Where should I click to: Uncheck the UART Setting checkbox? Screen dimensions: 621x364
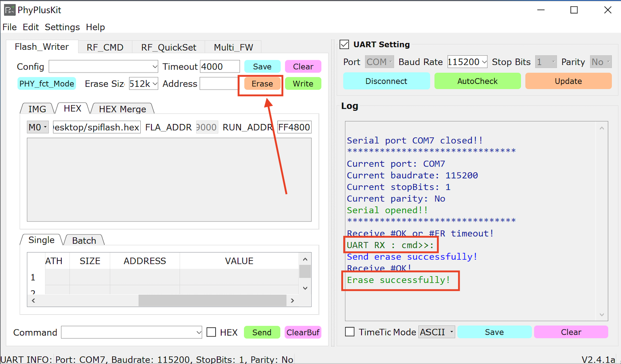pyautogui.click(x=344, y=44)
